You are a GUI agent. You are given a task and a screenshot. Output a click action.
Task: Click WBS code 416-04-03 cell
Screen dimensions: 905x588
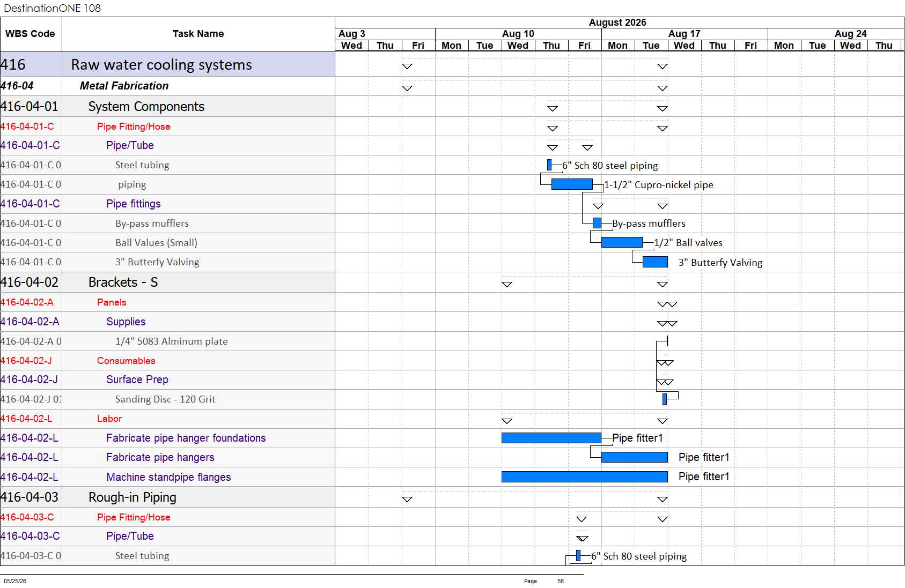point(31,497)
